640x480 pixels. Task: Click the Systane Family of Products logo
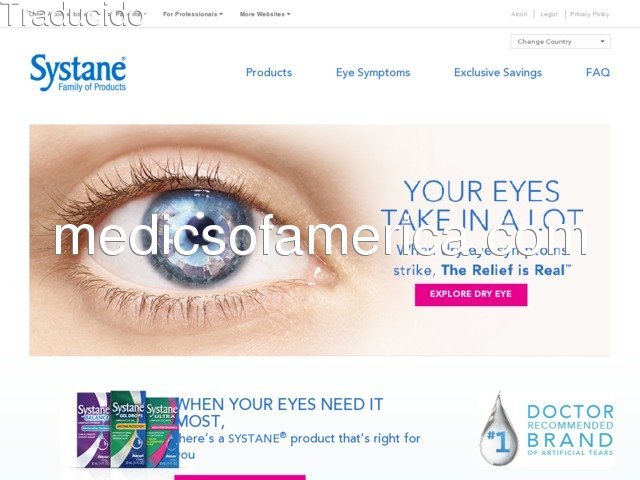point(78,73)
